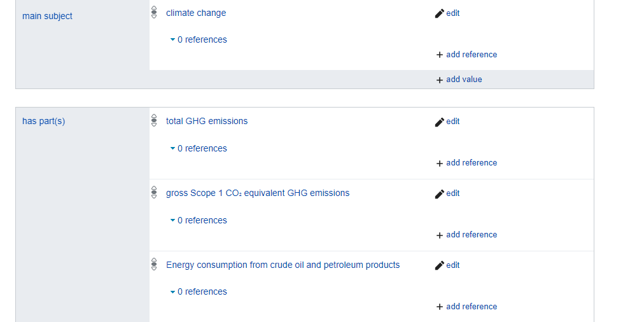Click edit pencil for total GHG emissions
The height and width of the screenshot is (322, 644).
click(447, 122)
